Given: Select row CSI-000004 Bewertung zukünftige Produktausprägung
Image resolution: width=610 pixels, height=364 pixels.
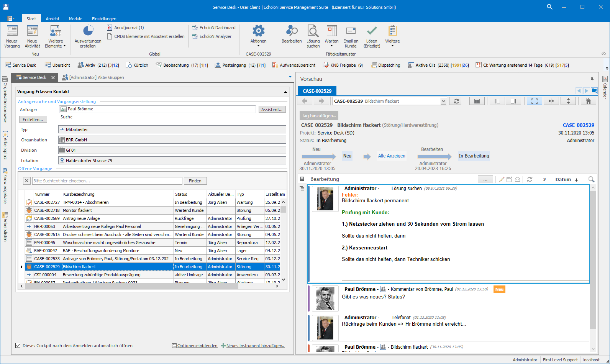Looking at the screenshot, I should 153,275.
